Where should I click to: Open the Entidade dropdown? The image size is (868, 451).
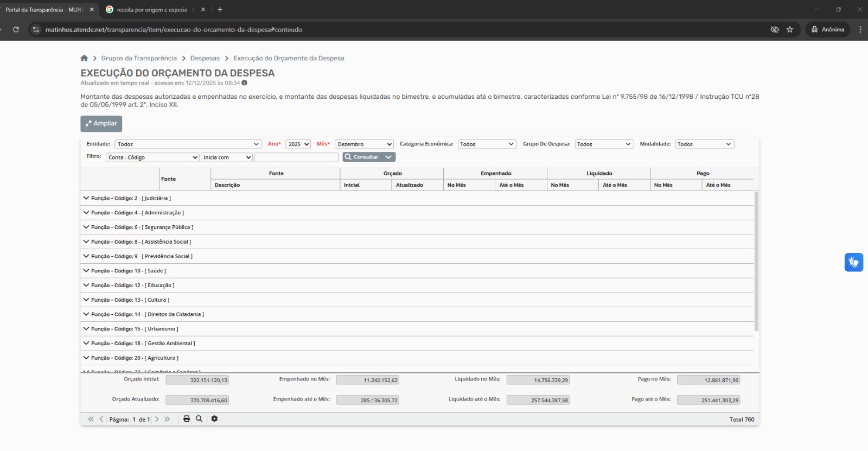tap(188, 144)
